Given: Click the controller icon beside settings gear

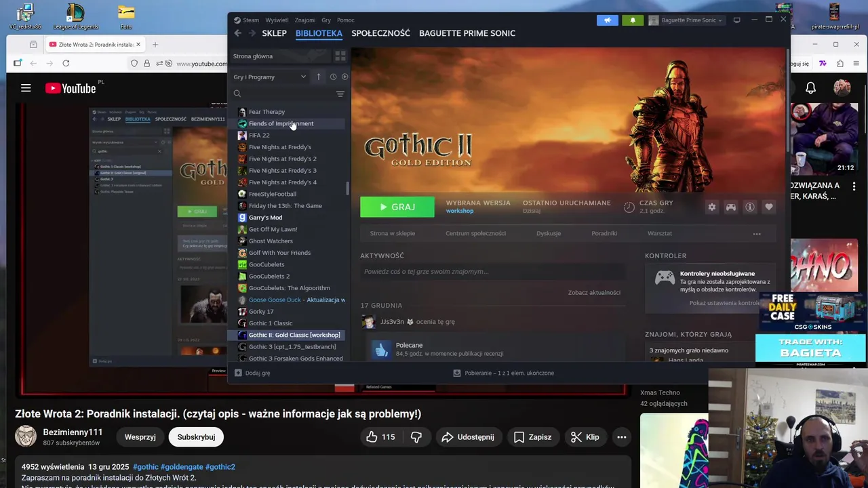Looking at the screenshot, I should click(731, 207).
